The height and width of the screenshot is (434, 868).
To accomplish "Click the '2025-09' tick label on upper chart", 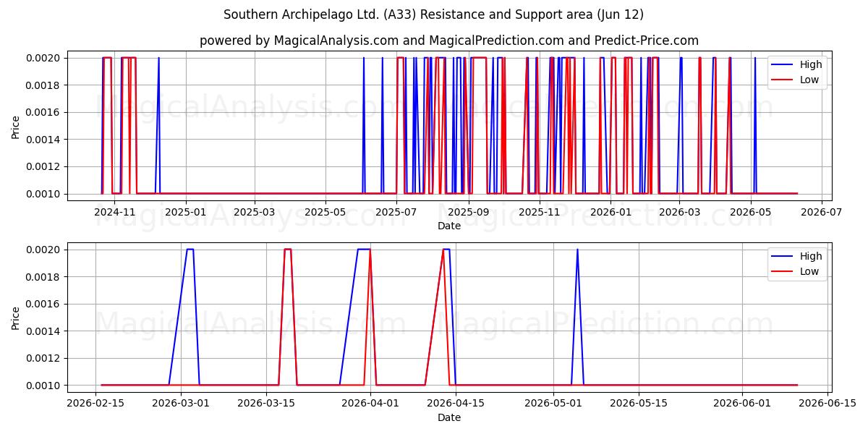I will click(469, 213).
